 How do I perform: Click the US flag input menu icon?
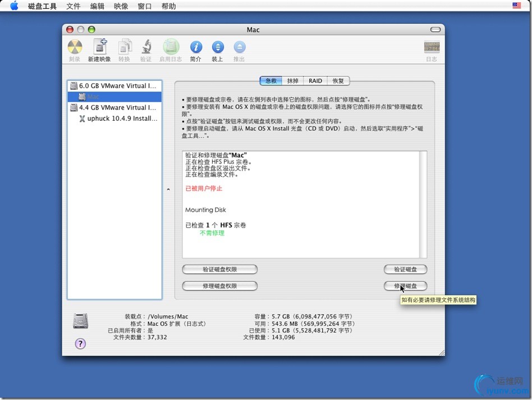(x=516, y=6)
